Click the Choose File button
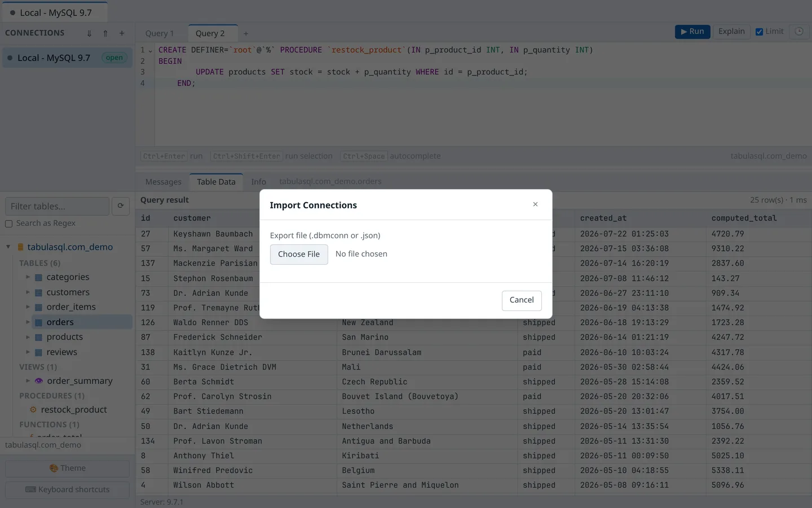This screenshot has width=812, height=508. point(299,255)
